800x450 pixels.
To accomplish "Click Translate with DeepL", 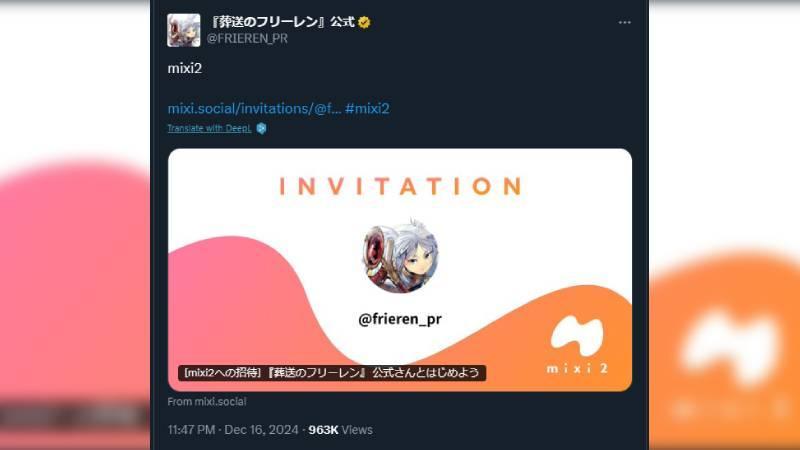I will pyautogui.click(x=209, y=128).
